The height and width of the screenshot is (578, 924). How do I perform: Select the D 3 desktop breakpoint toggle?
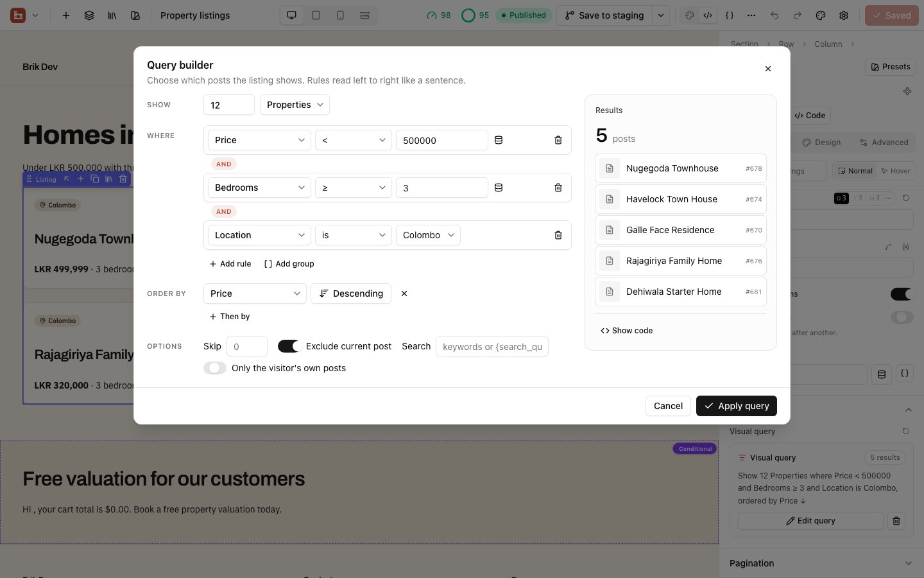pos(841,198)
